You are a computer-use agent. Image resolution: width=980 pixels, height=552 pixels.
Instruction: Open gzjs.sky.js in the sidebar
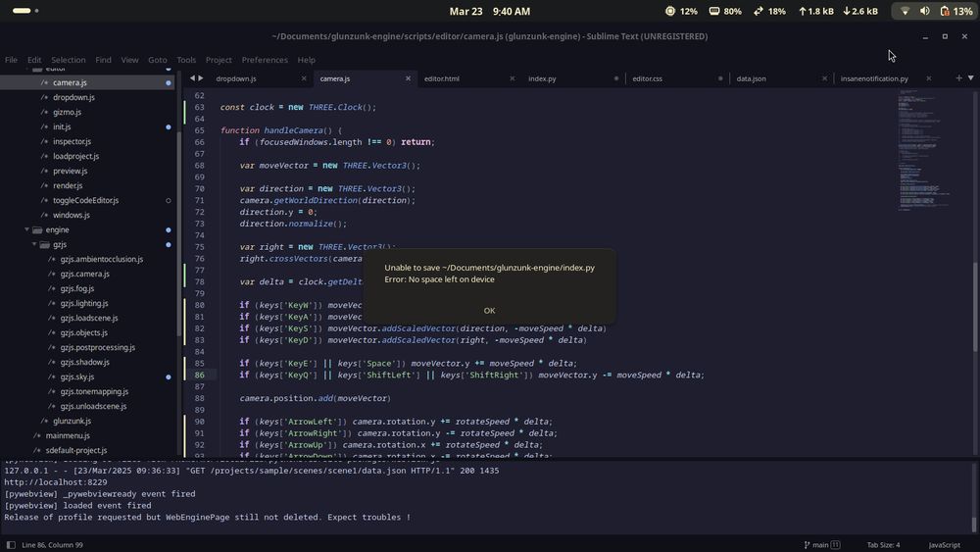(77, 376)
